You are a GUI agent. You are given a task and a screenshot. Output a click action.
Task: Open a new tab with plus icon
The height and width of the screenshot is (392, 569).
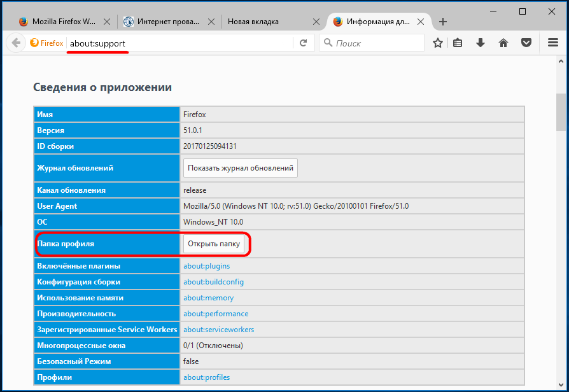point(443,22)
